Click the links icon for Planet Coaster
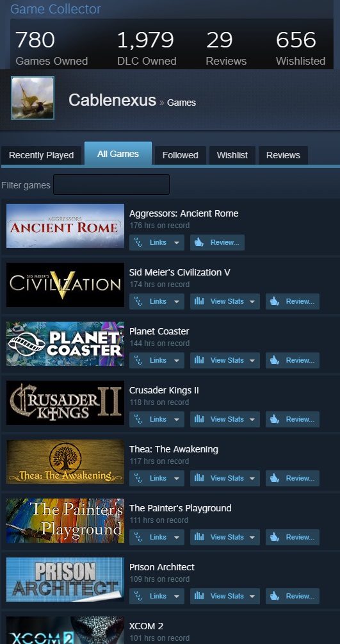This screenshot has height=644, width=340. 138,360
